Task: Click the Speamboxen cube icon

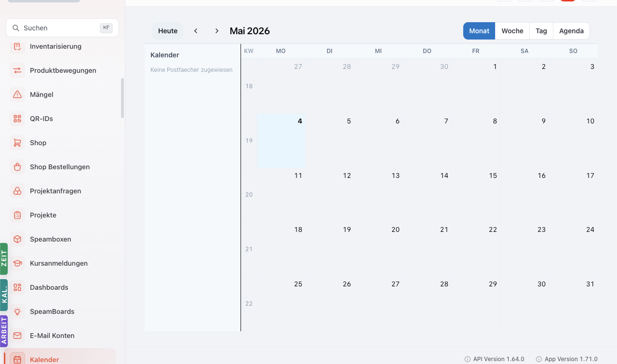Action: pyautogui.click(x=17, y=239)
